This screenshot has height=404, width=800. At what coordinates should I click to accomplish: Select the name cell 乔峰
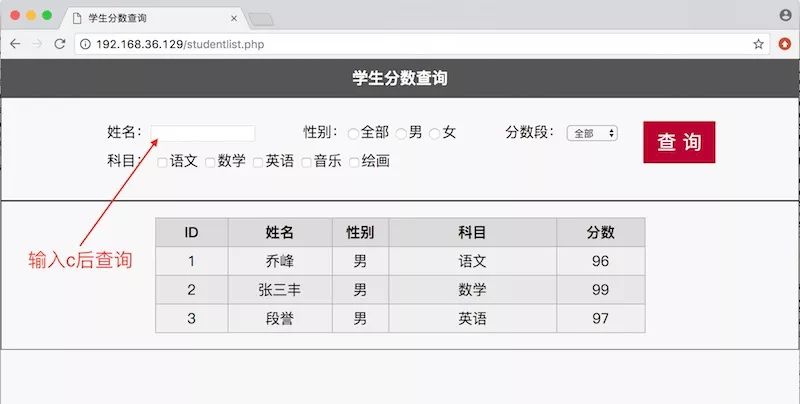280,261
